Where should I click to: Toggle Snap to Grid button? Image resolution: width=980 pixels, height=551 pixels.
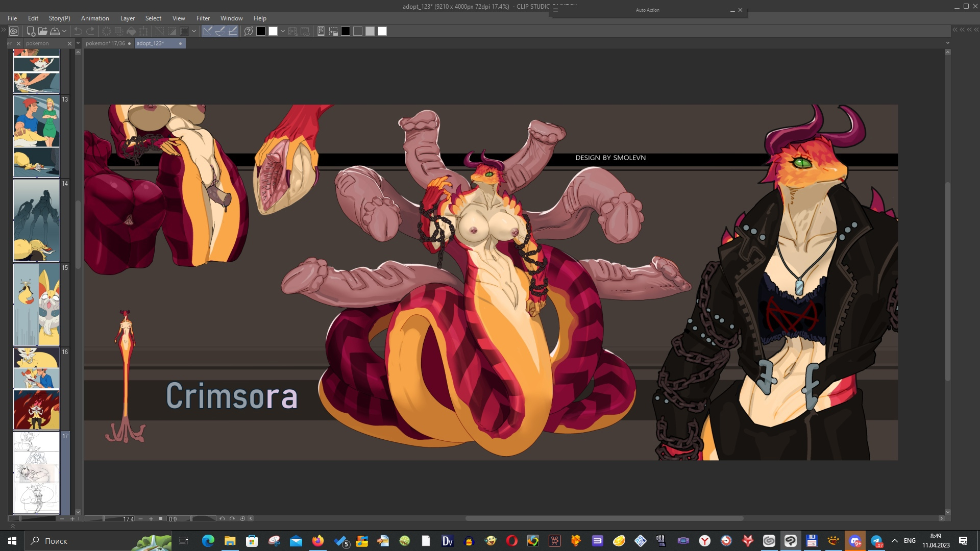tap(233, 31)
